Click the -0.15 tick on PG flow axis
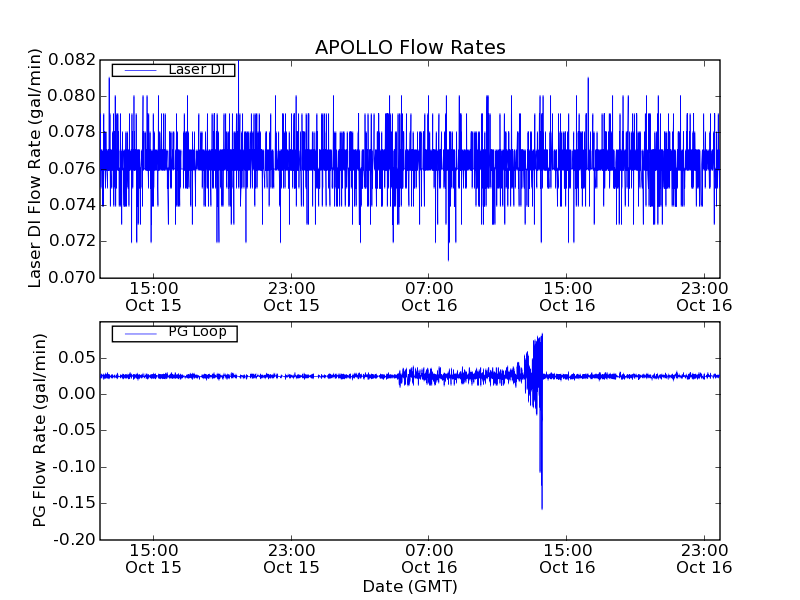Screen dimensions: 800x600 pyautogui.click(x=74, y=503)
